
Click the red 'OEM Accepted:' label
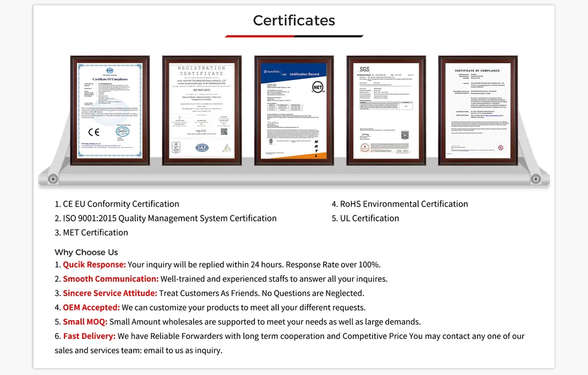[x=91, y=307]
